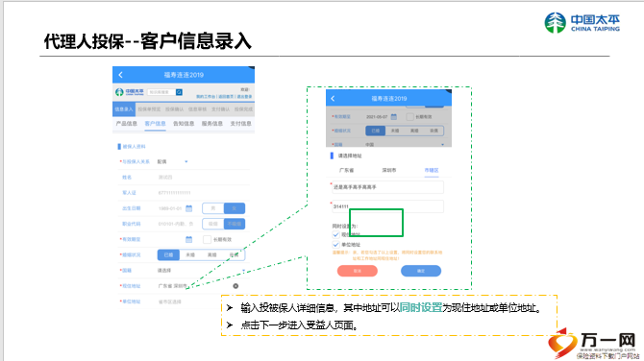Select 广东省 tab in address picker
The image size is (644, 361).
point(346,170)
